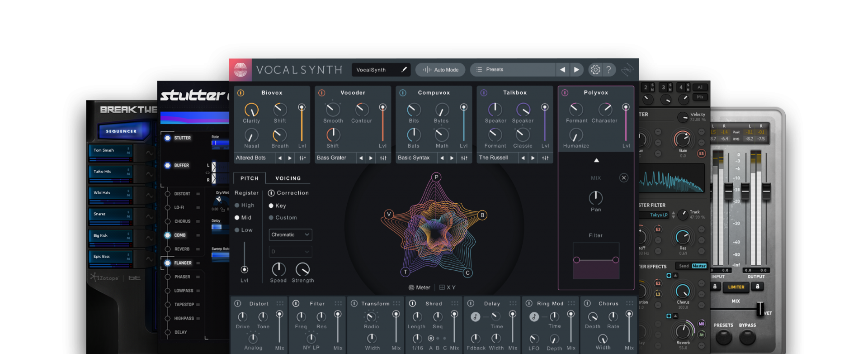Select next Vocoder preset arrow
Viewport: 868px width, 354px height.
tap(371, 158)
